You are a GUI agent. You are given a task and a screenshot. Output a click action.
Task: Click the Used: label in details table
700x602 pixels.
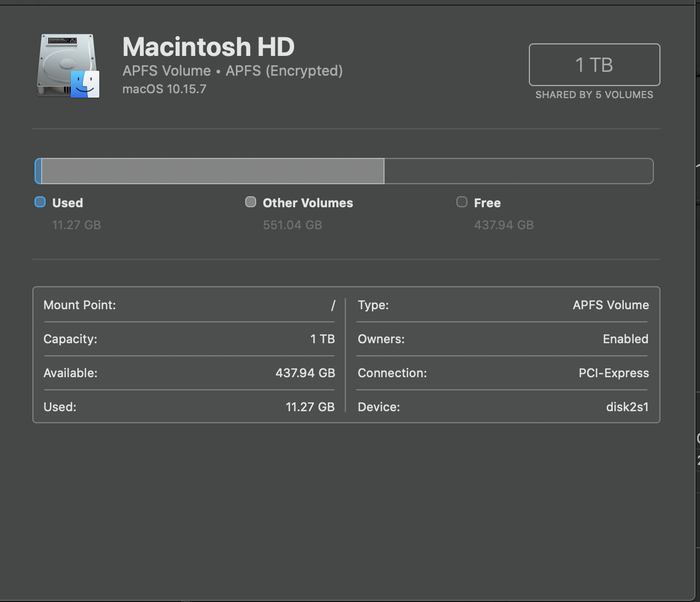60,407
